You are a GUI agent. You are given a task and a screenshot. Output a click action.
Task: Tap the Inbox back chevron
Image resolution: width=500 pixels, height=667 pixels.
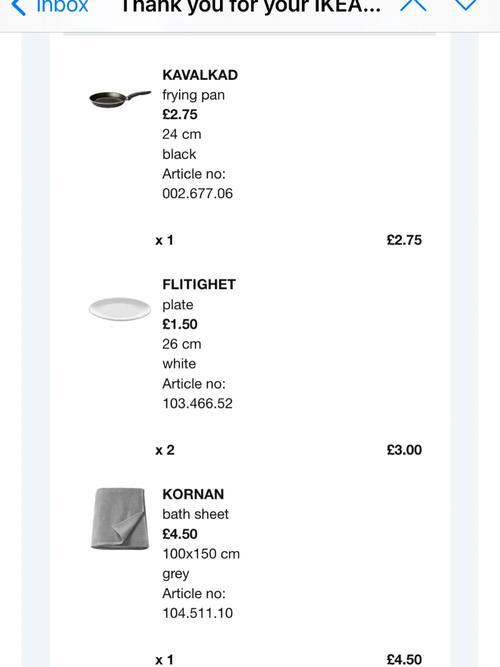click(x=18, y=7)
